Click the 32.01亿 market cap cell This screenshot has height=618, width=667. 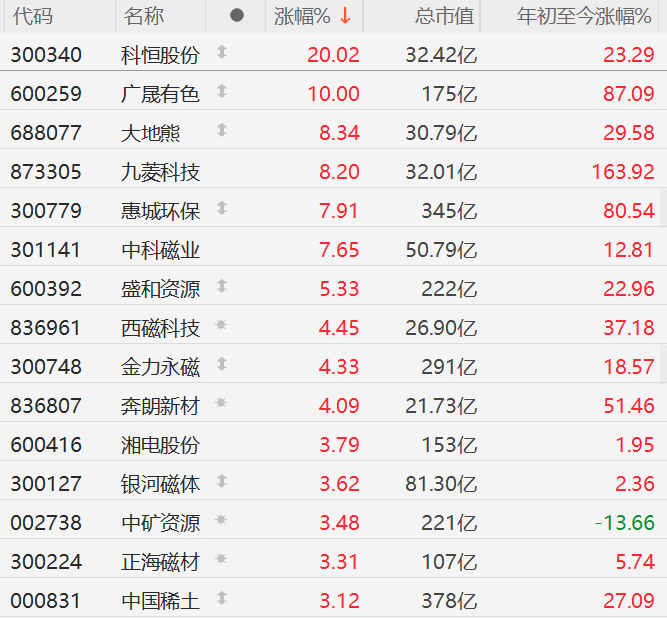441,172
